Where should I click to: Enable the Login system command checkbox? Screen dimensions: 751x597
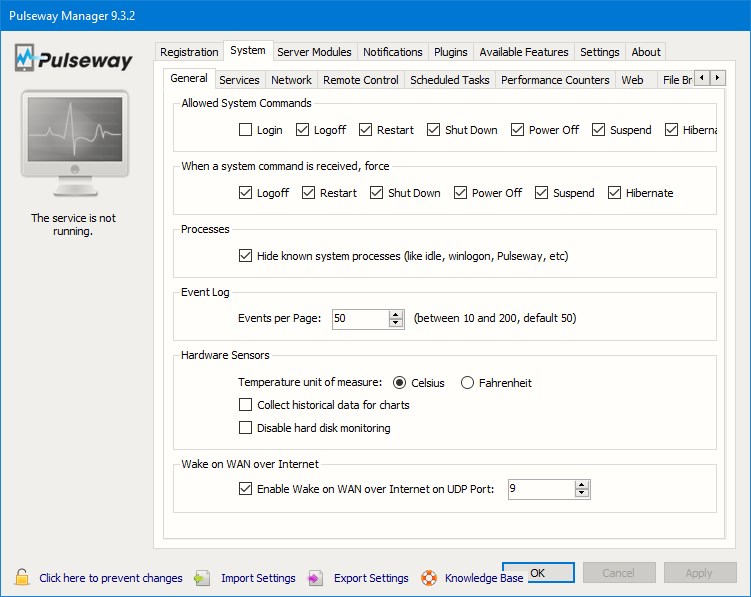246,130
